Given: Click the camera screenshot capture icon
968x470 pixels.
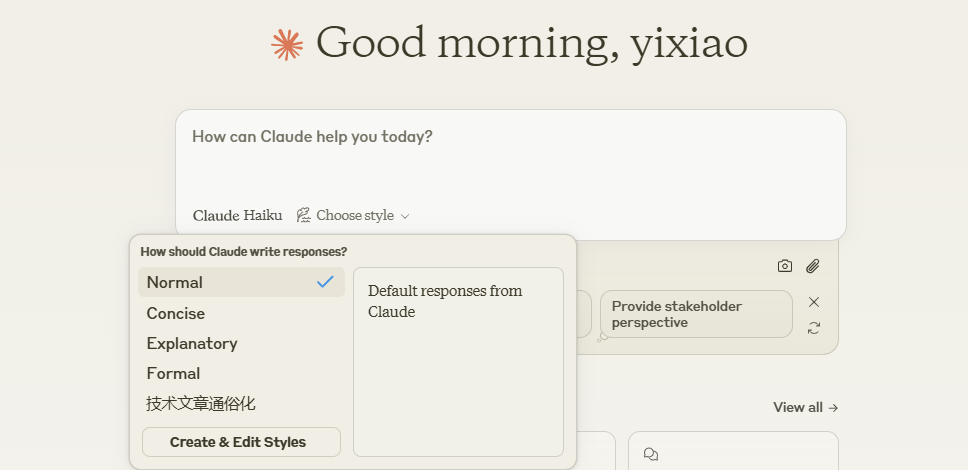Looking at the screenshot, I should (785, 266).
